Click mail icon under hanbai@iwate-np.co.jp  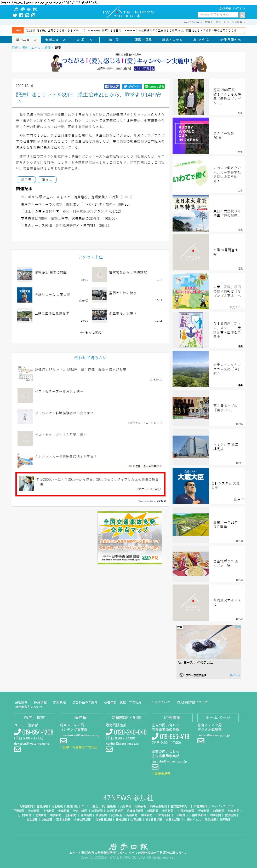(x=109, y=749)
